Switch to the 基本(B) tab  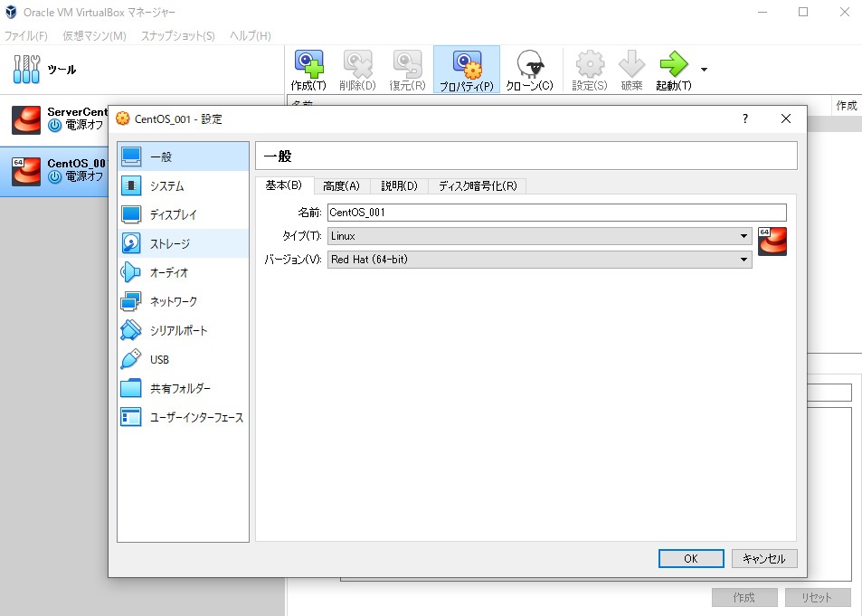284,185
